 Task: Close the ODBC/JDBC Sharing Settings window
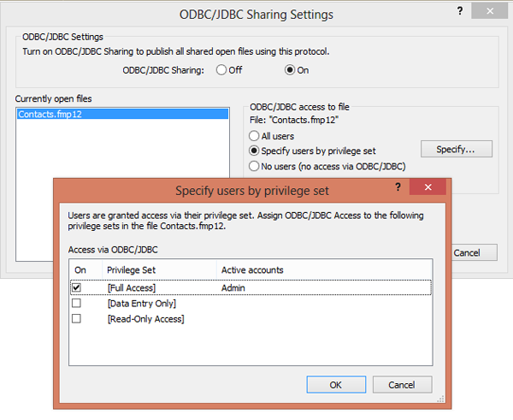tap(492, 11)
